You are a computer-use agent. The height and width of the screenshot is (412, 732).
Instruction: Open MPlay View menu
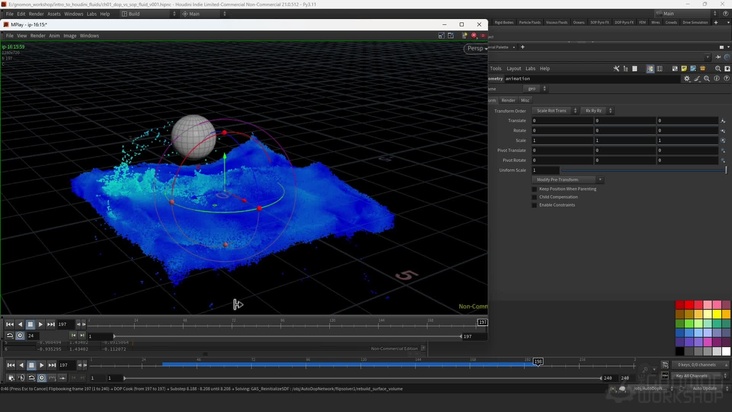click(x=22, y=35)
